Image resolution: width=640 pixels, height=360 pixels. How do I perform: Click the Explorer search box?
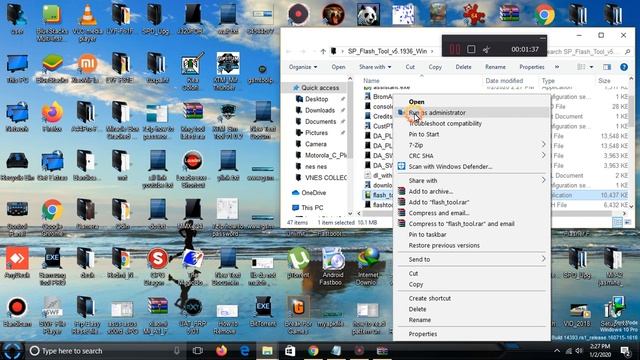588,51
